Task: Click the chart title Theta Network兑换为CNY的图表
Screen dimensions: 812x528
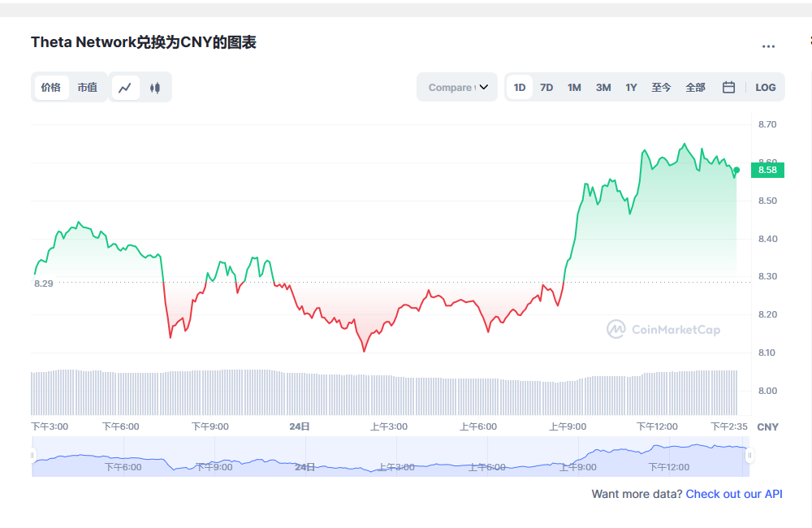Action: click(x=144, y=42)
